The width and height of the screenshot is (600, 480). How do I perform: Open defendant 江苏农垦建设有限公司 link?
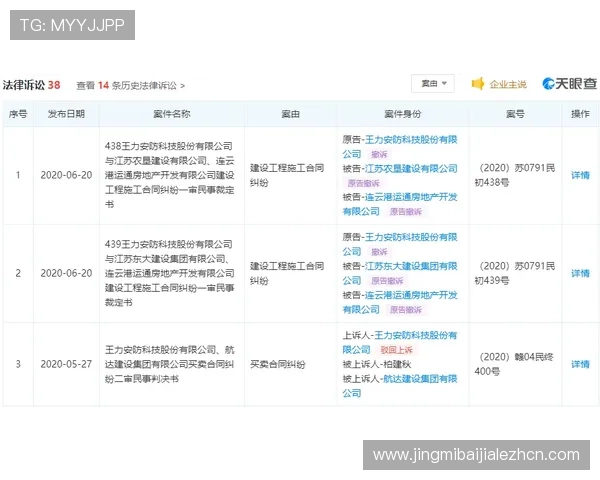coord(411,168)
